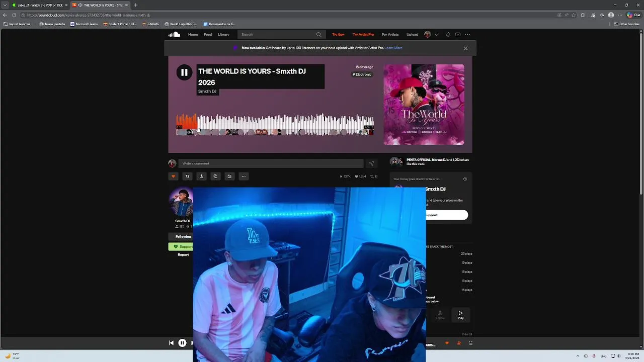644x362 pixels.
Task: Open the Try Artist Pro link
Action: pos(363,35)
